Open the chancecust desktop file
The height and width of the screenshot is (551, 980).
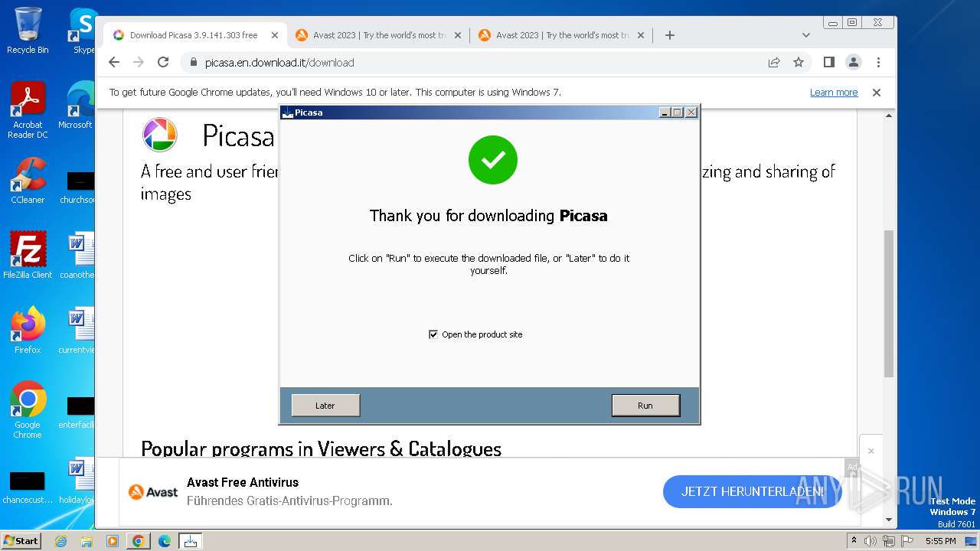click(28, 487)
